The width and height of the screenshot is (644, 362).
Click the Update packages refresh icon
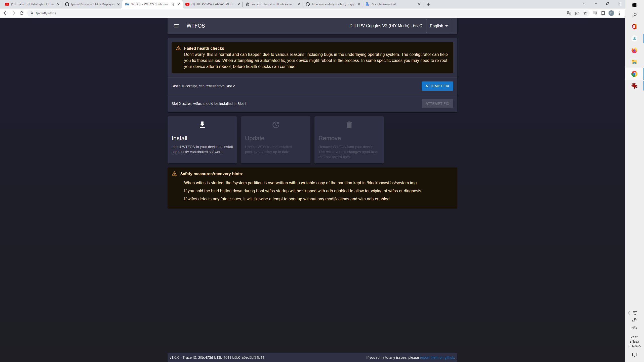click(276, 124)
